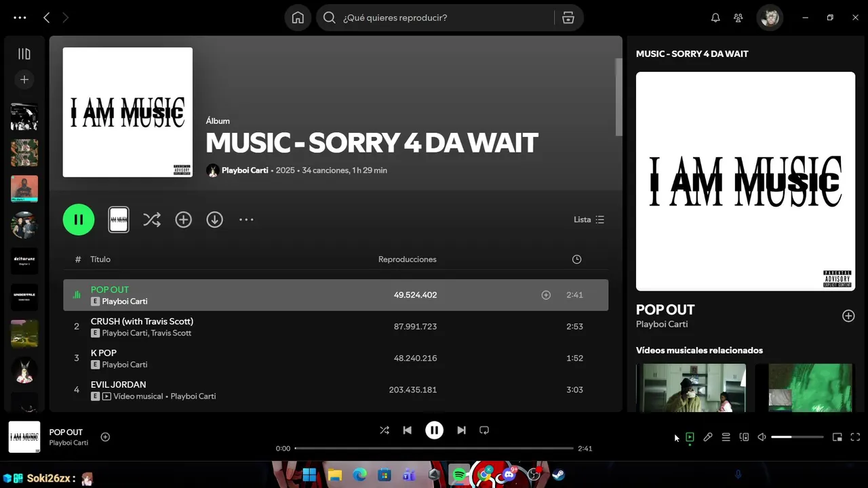Toggle album preview cover button
The height and width of the screenshot is (488, 868).
tap(119, 220)
